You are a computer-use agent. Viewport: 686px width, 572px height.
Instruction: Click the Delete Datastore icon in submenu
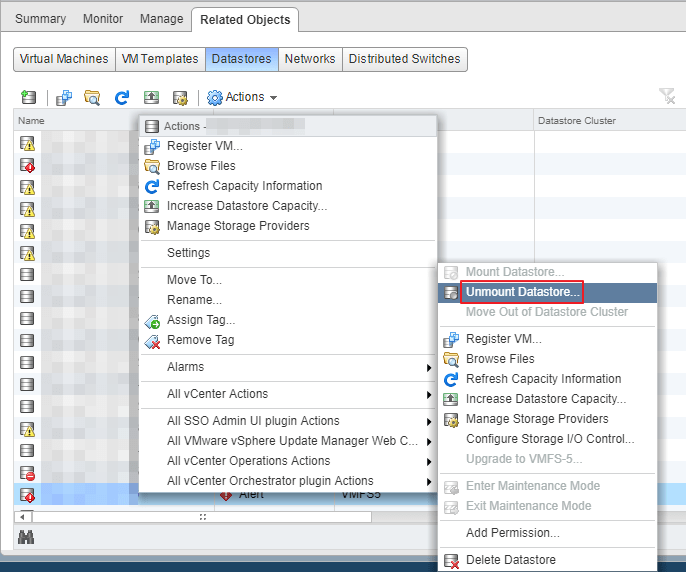pos(451,561)
